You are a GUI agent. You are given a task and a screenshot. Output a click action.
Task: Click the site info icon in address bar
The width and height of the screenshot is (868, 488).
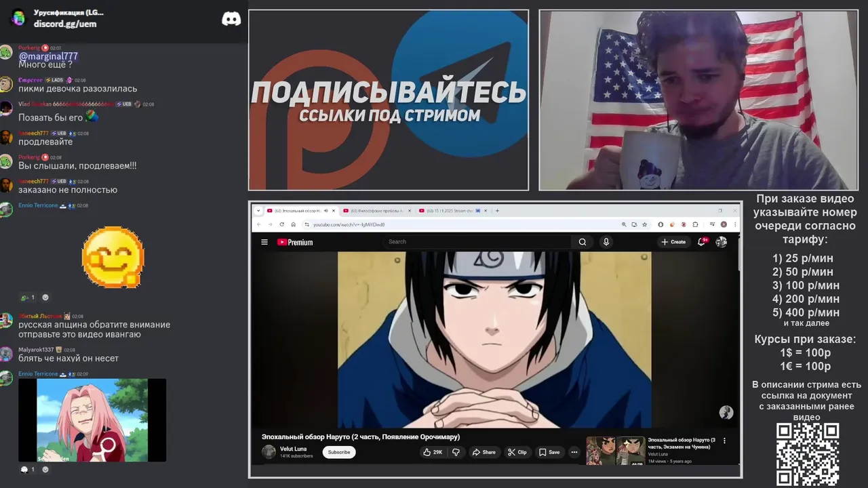coord(307,224)
